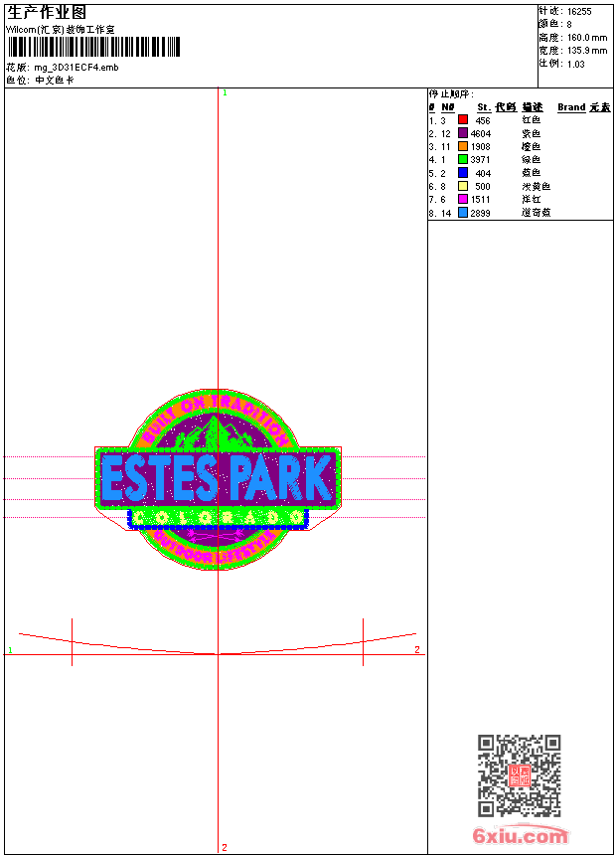Click the 绿色 color description
This screenshot has width=616, height=855.
(x=532, y=159)
